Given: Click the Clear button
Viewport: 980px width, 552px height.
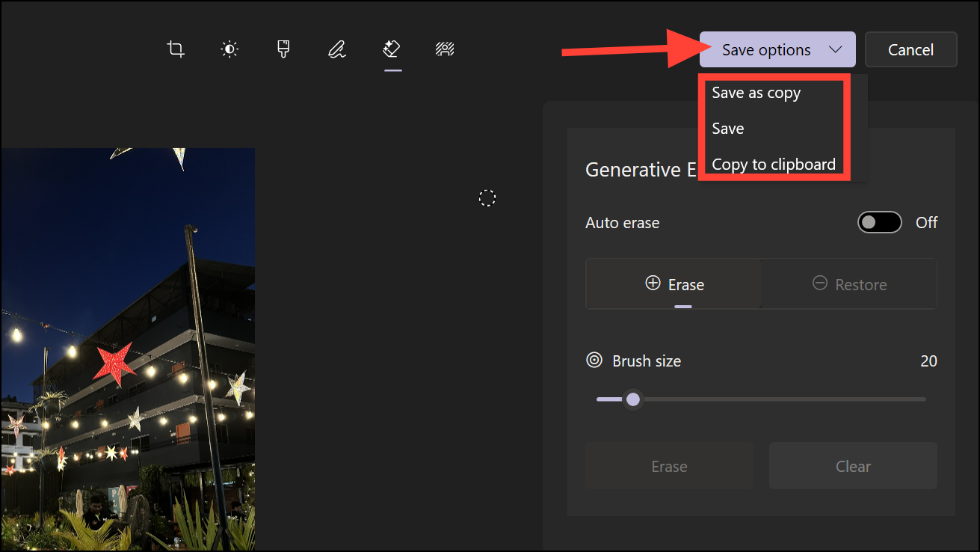Looking at the screenshot, I should [x=853, y=466].
